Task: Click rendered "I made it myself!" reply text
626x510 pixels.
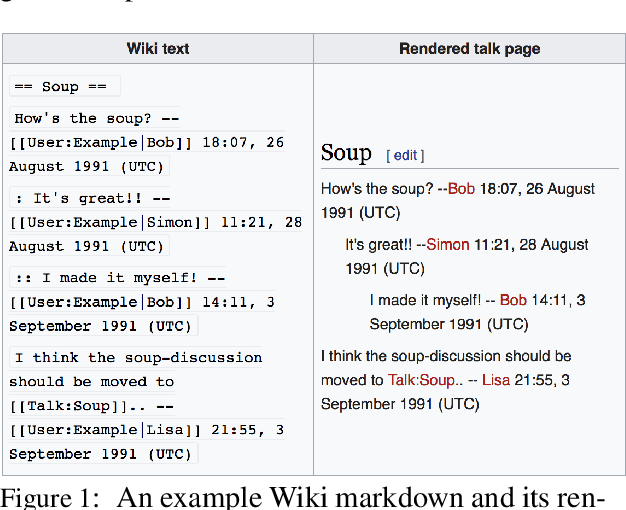Action: (x=426, y=300)
